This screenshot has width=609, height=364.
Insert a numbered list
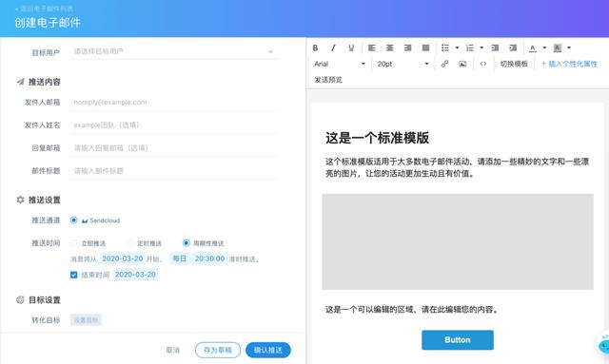(x=469, y=48)
